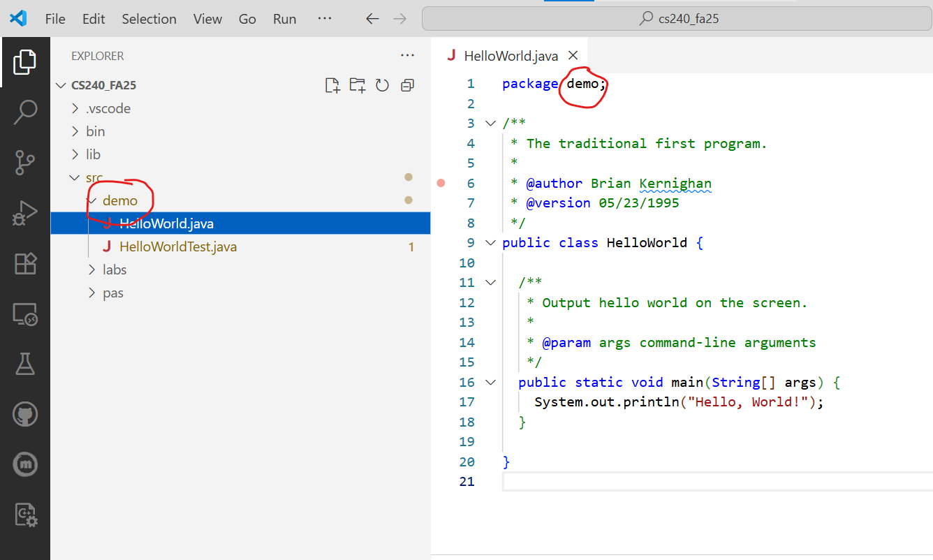Open the Source Control view icon

tap(25, 162)
